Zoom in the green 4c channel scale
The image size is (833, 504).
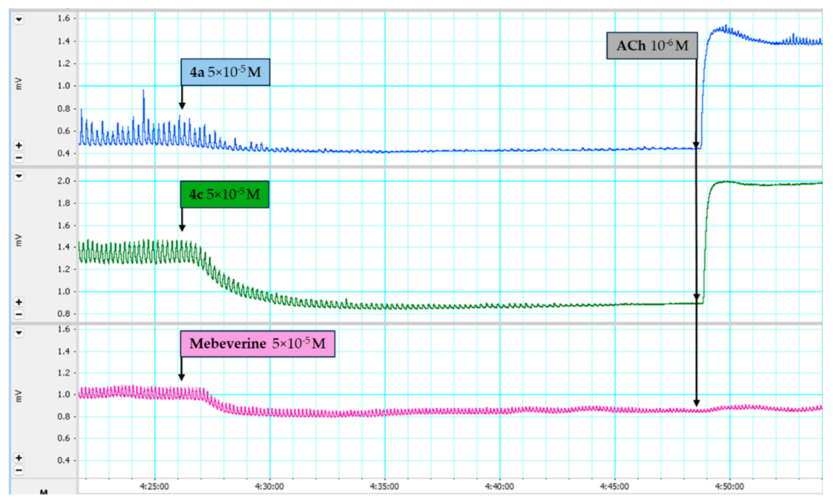[19, 302]
